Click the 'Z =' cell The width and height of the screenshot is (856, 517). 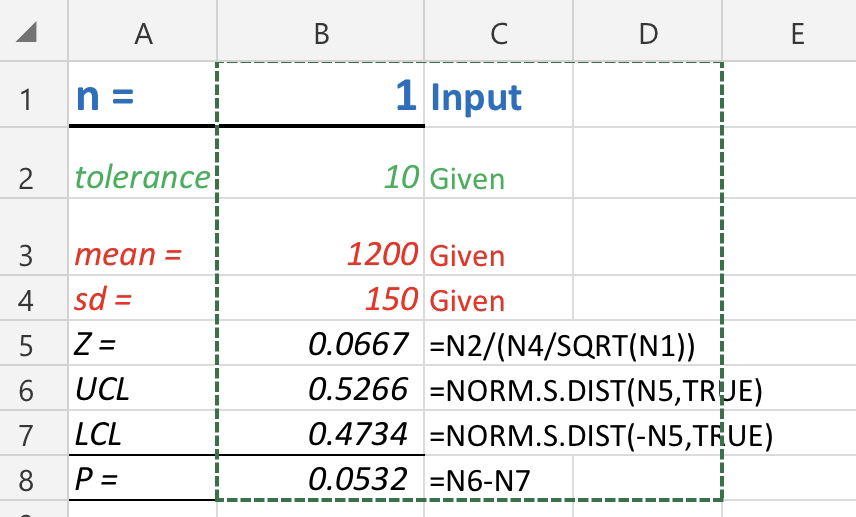(x=142, y=343)
